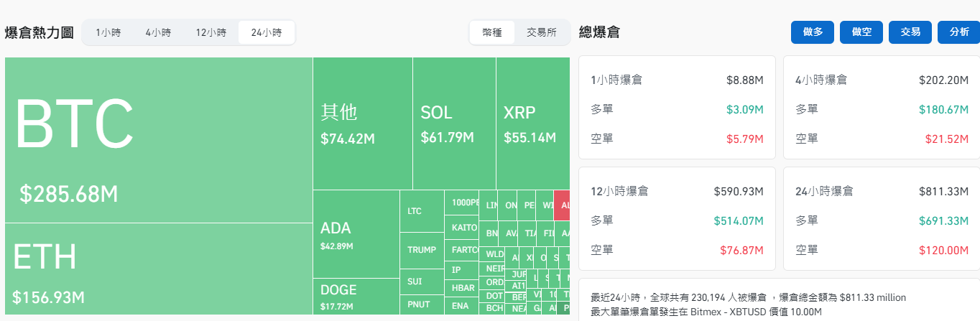
Task: Click the 24小時 多單 value $691.33M
Action: click(943, 221)
